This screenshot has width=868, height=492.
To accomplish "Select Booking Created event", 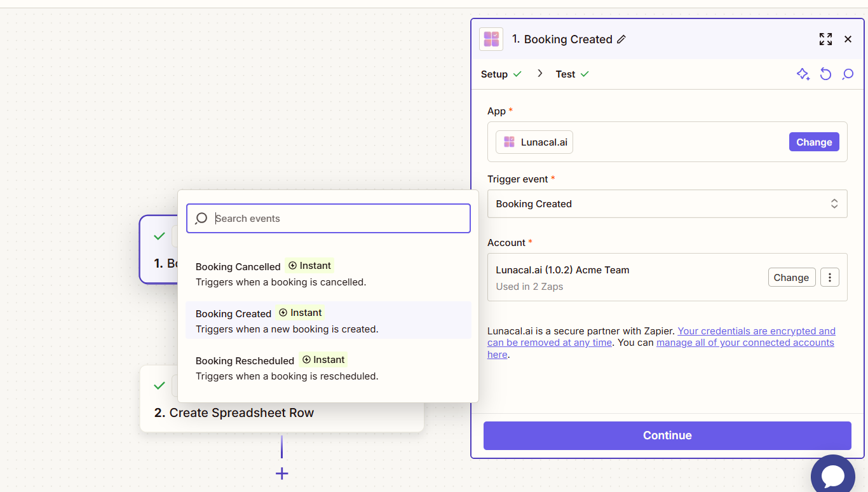I will [x=329, y=320].
